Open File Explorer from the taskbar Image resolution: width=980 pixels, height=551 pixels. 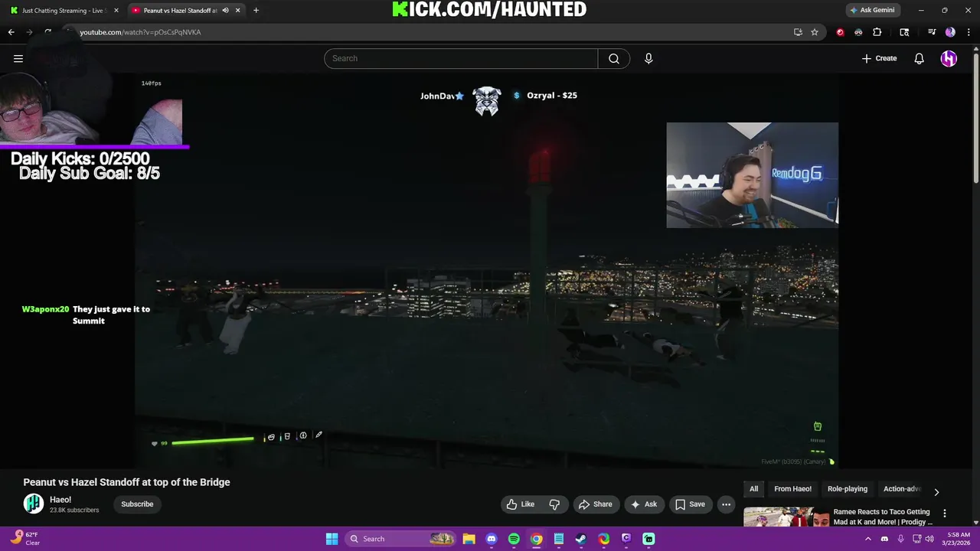coord(469,539)
